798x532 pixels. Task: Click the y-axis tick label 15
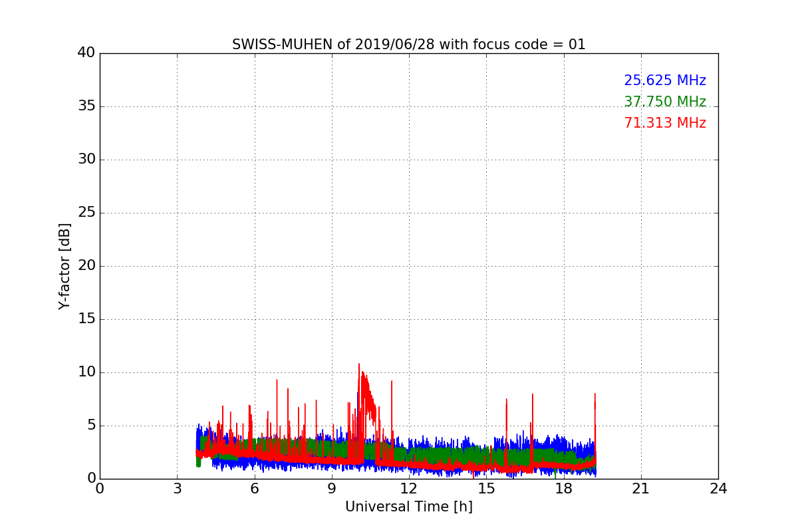click(x=86, y=319)
